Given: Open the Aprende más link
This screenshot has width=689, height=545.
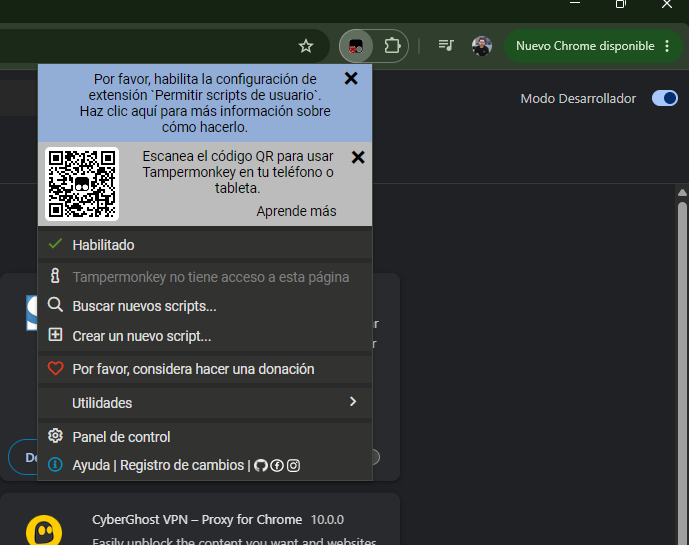Looking at the screenshot, I should pos(297,211).
